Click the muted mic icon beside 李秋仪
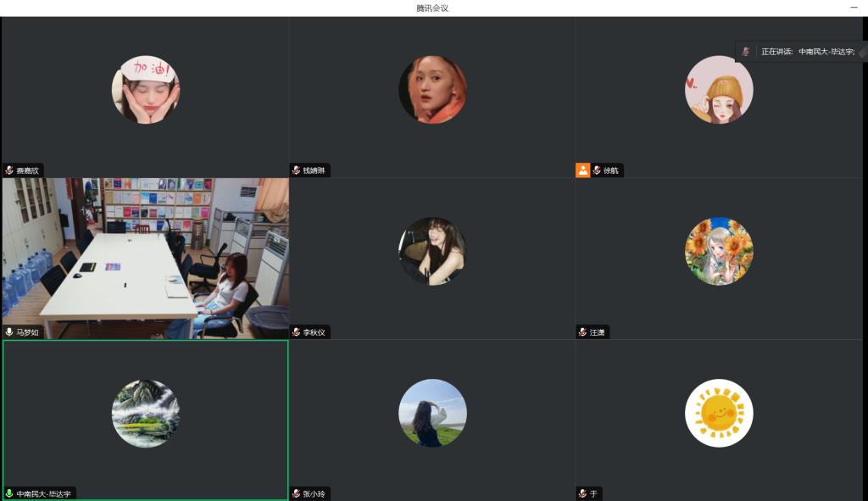 296,332
